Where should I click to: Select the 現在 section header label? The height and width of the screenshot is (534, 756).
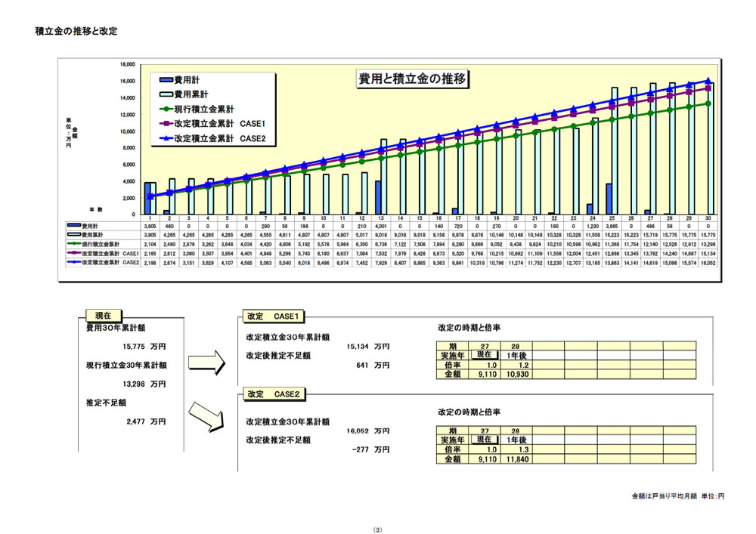coord(104,316)
